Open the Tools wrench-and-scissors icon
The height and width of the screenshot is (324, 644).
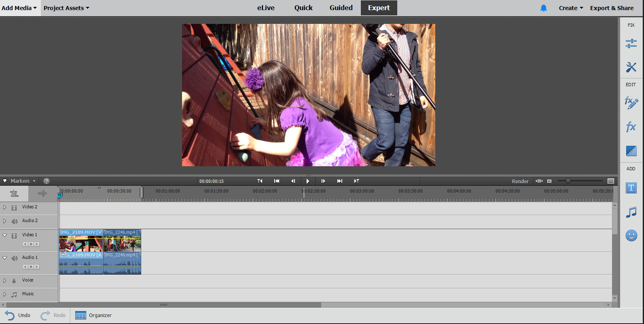(x=631, y=67)
